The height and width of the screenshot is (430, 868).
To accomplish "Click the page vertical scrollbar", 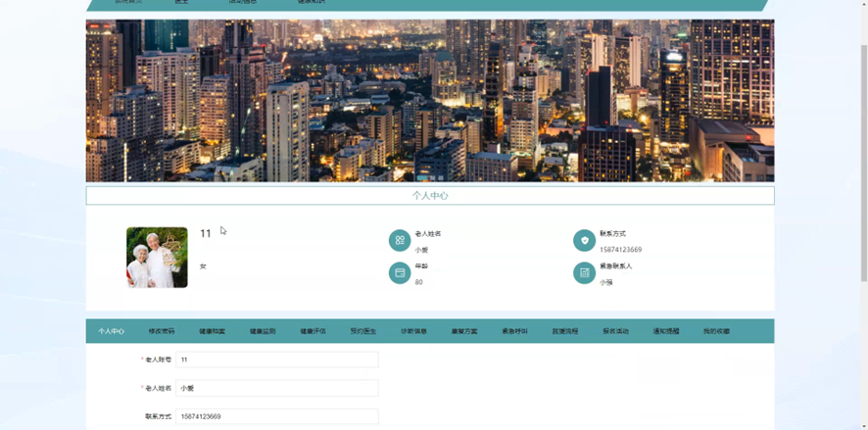I will coord(863,166).
